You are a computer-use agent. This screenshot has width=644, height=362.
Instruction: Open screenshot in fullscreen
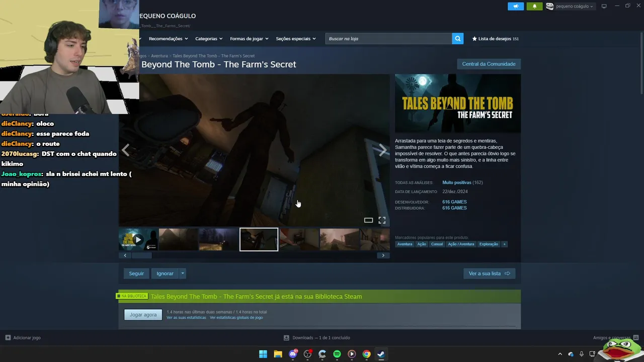[x=382, y=220]
